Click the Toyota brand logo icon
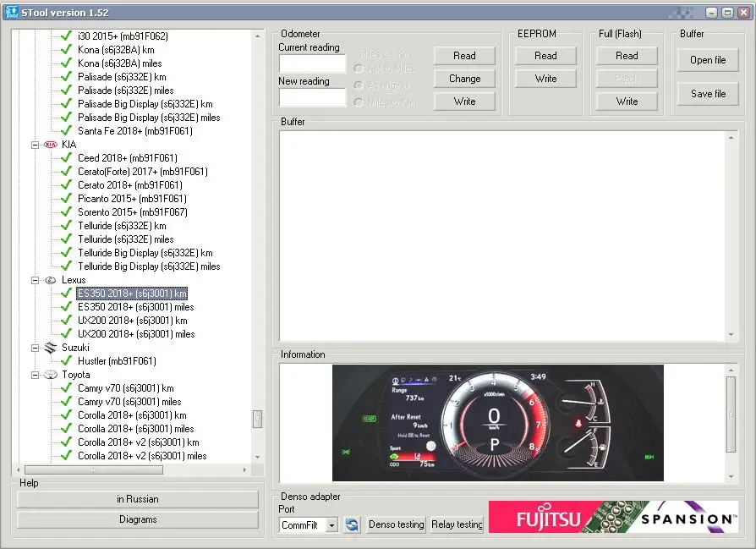This screenshot has width=756, height=549. (51, 375)
